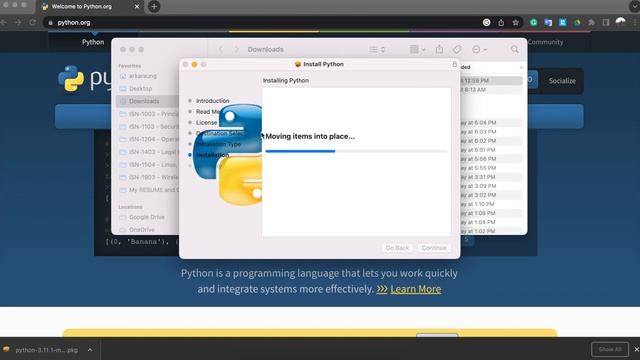
Task: Open the Finder group-by dropdown
Action: (x=418, y=49)
